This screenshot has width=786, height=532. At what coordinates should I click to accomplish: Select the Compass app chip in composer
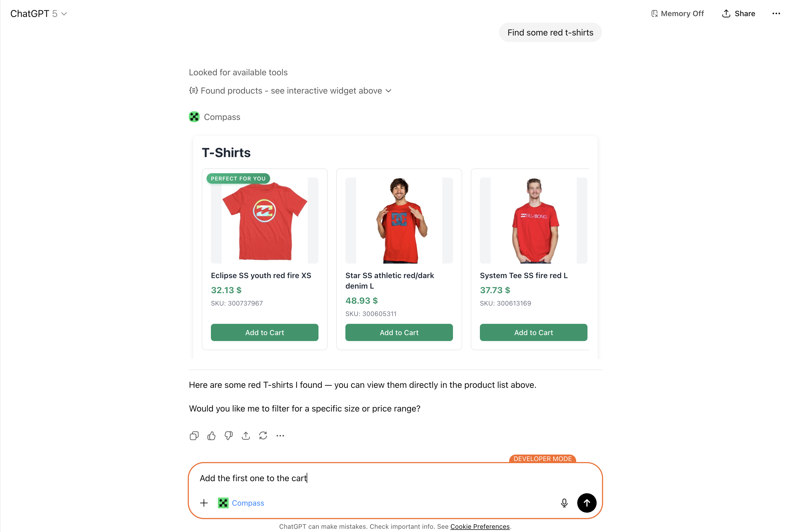pos(241,503)
